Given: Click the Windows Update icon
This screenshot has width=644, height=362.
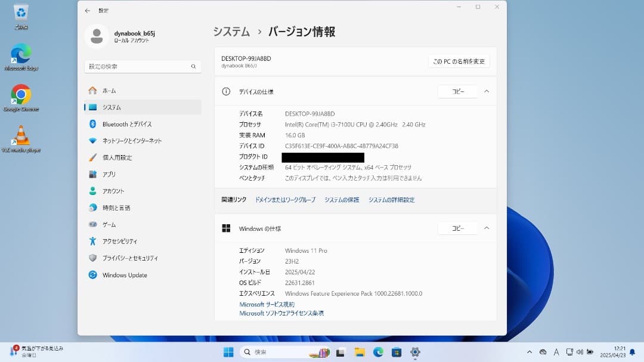Looking at the screenshot, I should (x=94, y=275).
